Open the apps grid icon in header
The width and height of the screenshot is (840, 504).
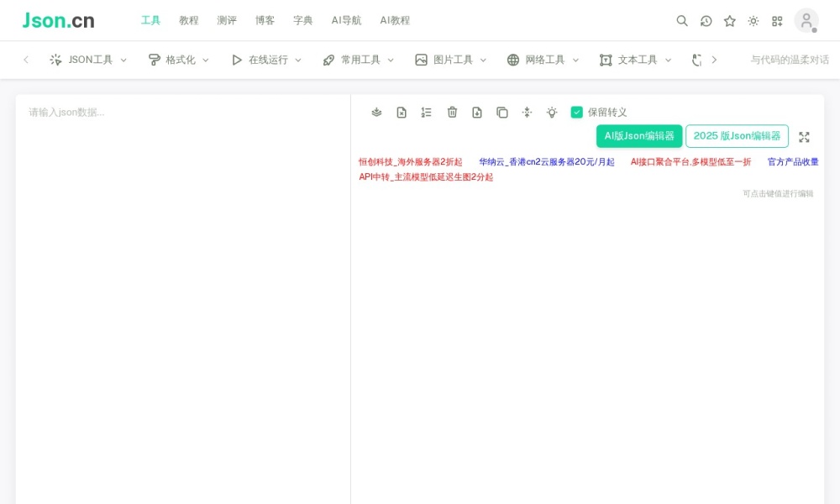tap(777, 21)
